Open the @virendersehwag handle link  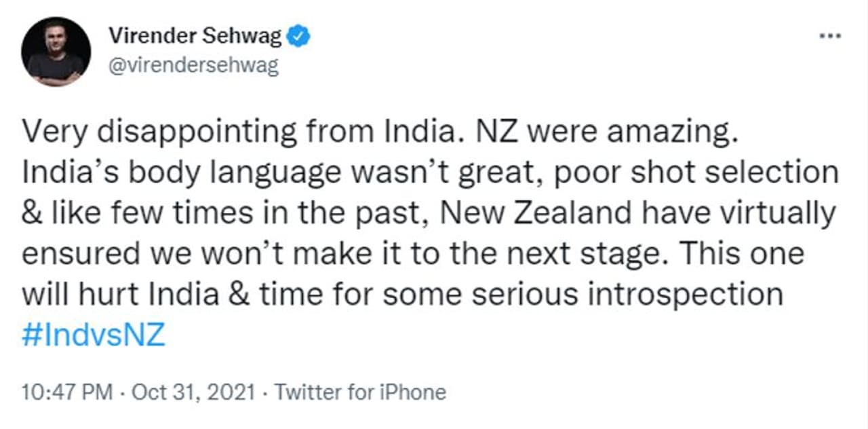193,67
